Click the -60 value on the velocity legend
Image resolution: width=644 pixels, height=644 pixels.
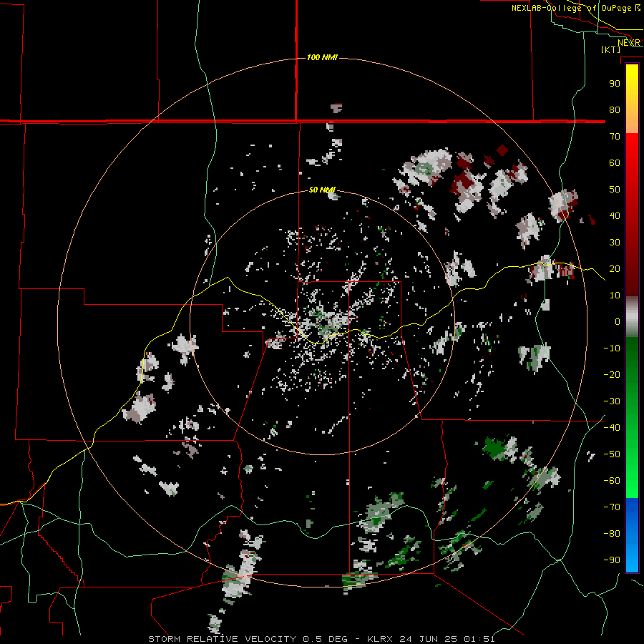612,481
